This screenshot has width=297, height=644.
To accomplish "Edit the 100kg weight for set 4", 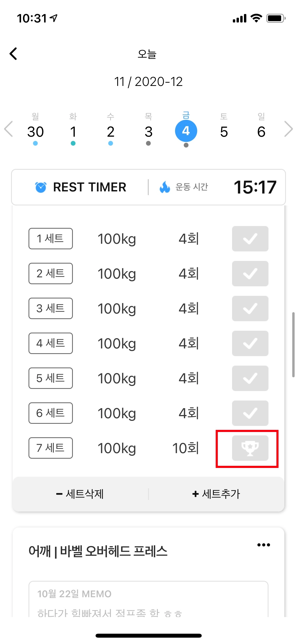I will pos(117,343).
